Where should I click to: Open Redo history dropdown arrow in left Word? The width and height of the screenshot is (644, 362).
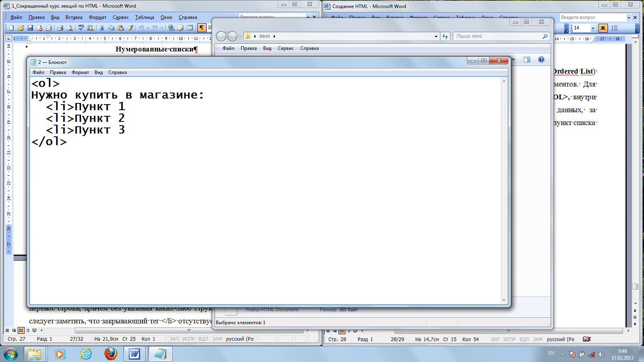(162, 28)
